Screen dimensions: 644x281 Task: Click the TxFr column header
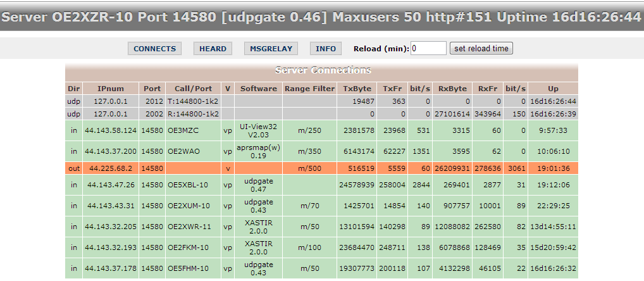tap(392, 89)
